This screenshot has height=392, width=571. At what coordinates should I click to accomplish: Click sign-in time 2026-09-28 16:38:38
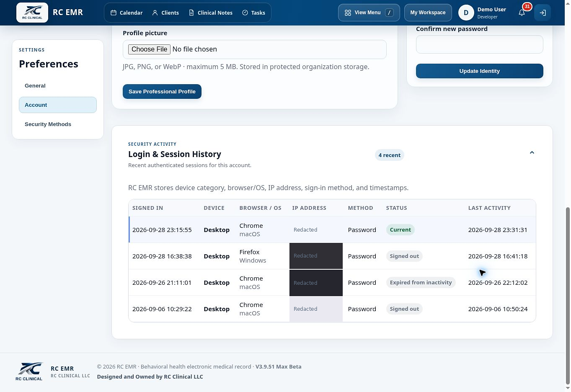pos(162,256)
